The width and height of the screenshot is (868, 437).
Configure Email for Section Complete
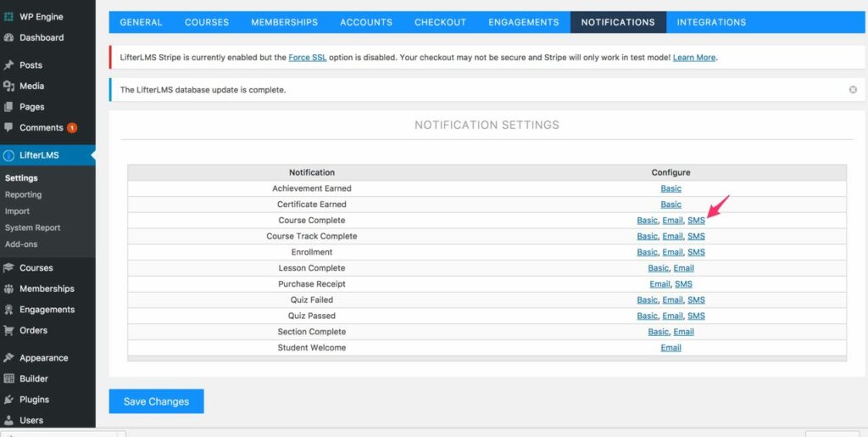[684, 332]
